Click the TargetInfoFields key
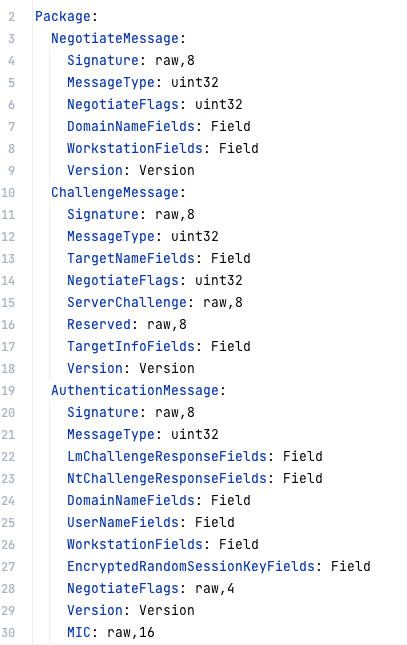The height and width of the screenshot is (645, 407). pos(131,346)
